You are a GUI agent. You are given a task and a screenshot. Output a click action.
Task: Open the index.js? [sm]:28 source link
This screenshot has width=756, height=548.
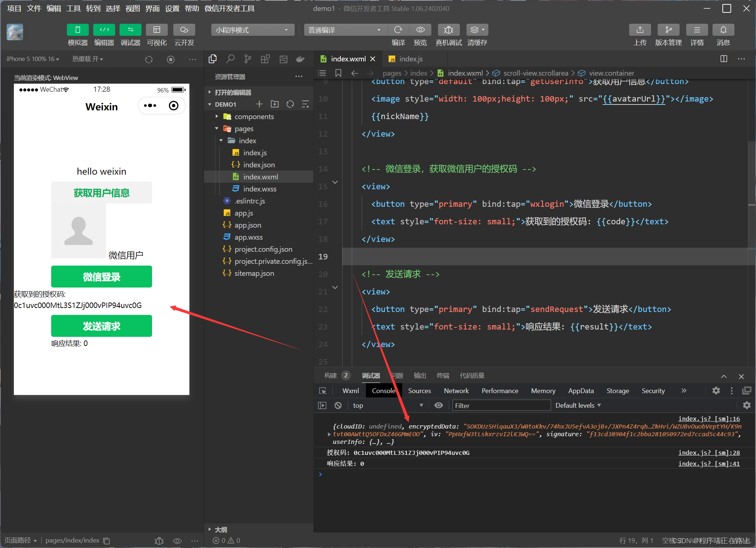pyautogui.click(x=708, y=453)
